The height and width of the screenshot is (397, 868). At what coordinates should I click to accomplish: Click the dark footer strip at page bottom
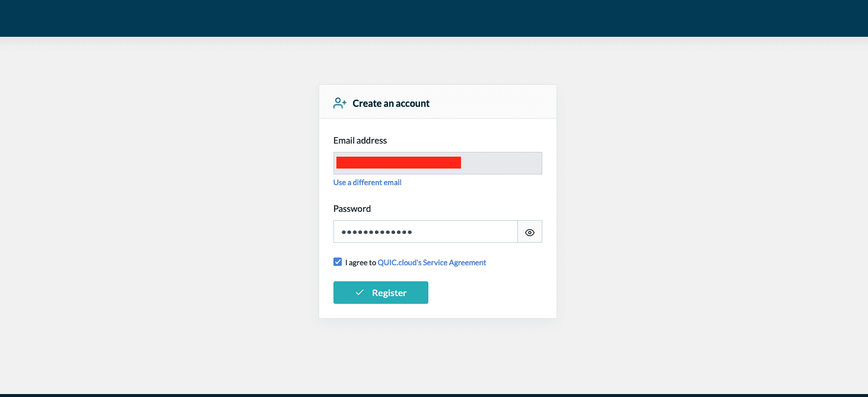pos(434,395)
